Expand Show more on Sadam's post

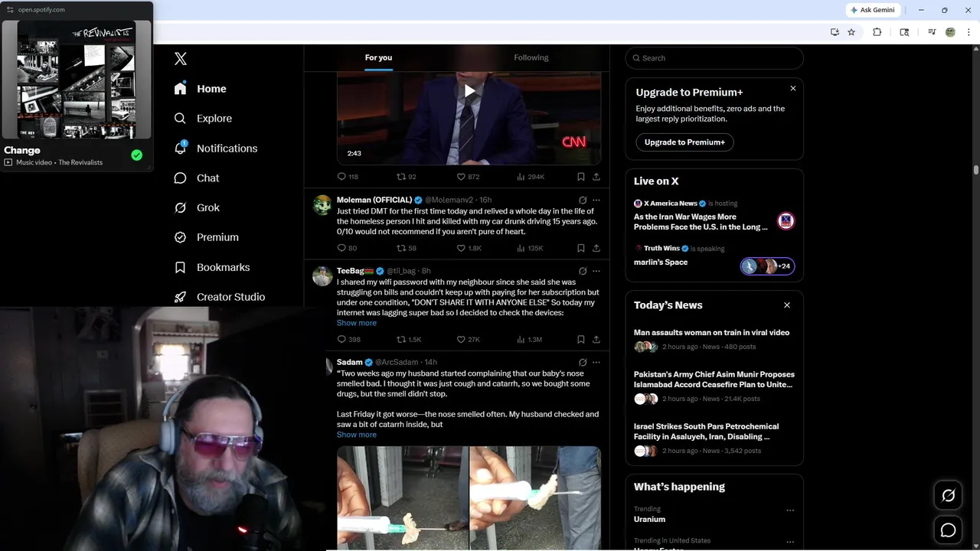pyautogui.click(x=357, y=435)
